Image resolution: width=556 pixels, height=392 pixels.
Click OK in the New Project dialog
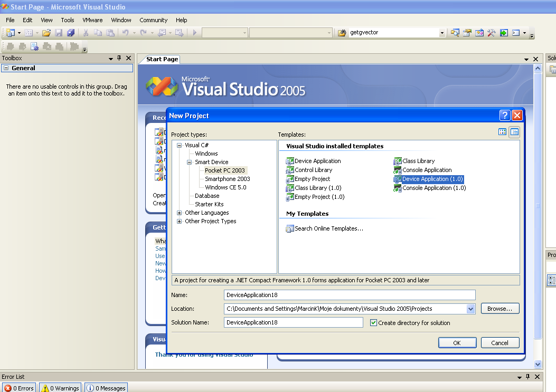pyautogui.click(x=457, y=343)
